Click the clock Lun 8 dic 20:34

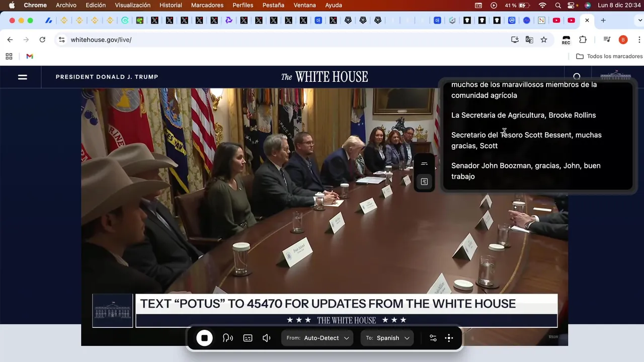coord(619,5)
